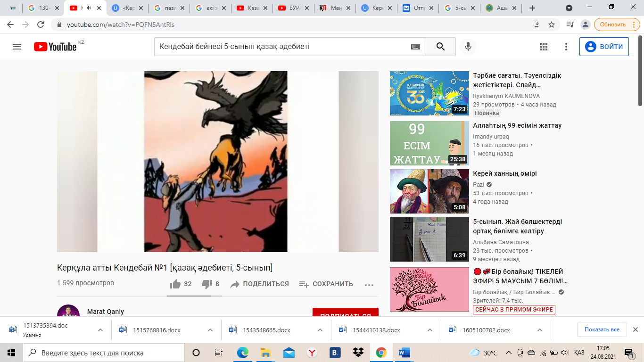The width and height of the screenshot is (644, 362).
Task: Expand options for 1543548665.docx download
Action: [320, 330]
